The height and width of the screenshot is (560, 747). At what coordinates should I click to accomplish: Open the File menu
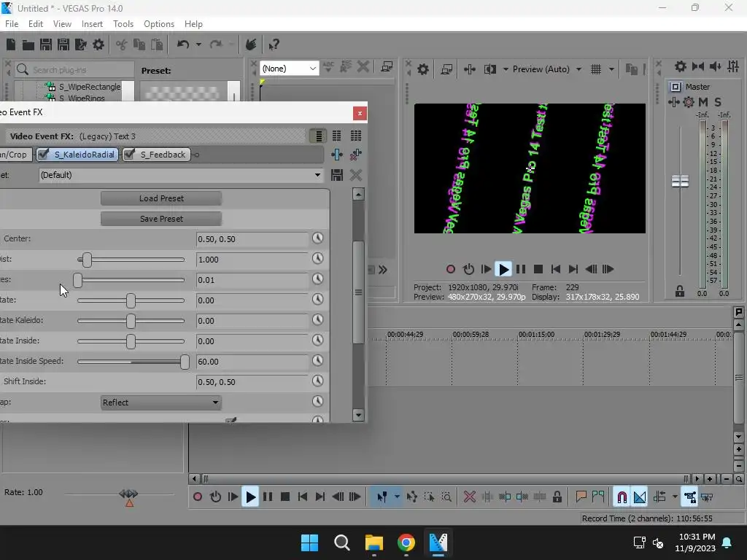[12, 24]
